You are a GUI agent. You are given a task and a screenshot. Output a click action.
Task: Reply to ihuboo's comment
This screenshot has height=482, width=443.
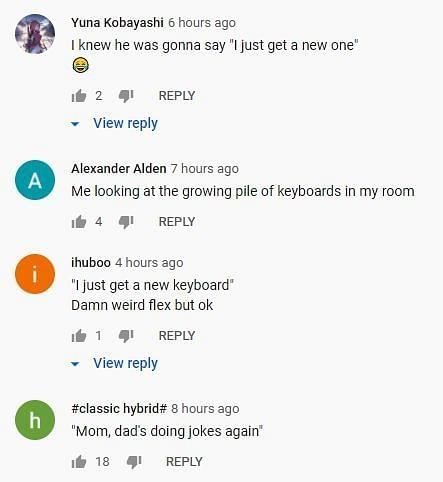coord(177,336)
